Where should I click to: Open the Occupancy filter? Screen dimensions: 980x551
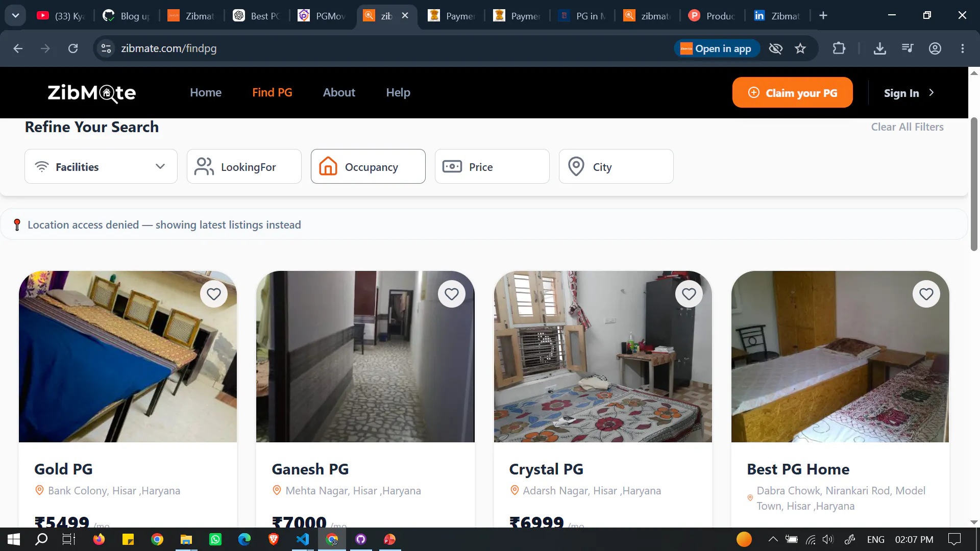tap(368, 166)
